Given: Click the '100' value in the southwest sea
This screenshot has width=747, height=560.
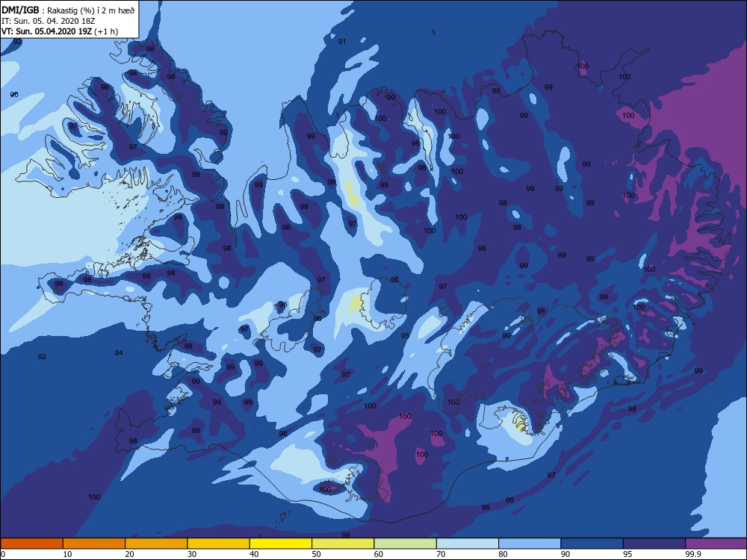Looking at the screenshot, I should [x=94, y=497].
